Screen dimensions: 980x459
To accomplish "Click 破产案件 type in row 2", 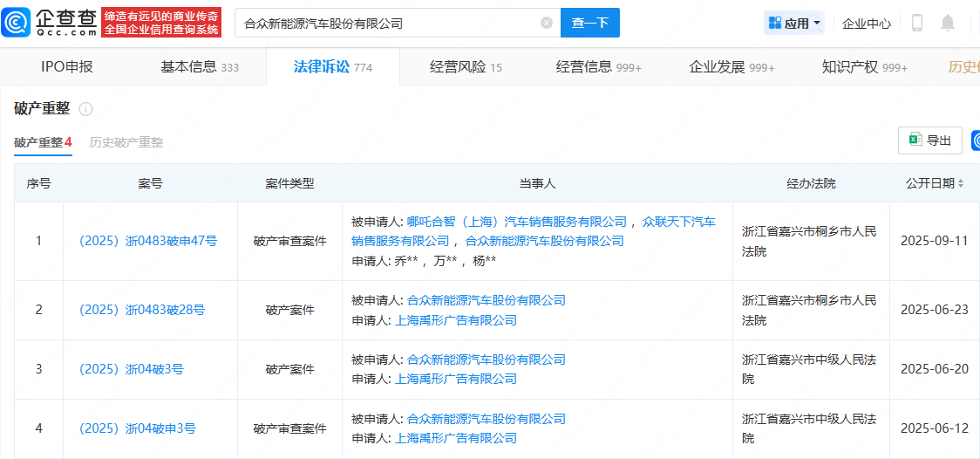I will (x=289, y=310).
